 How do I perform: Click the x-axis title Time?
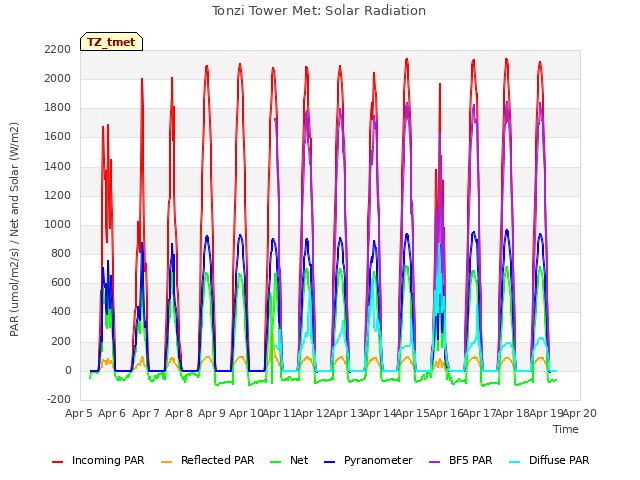[566, 429]
